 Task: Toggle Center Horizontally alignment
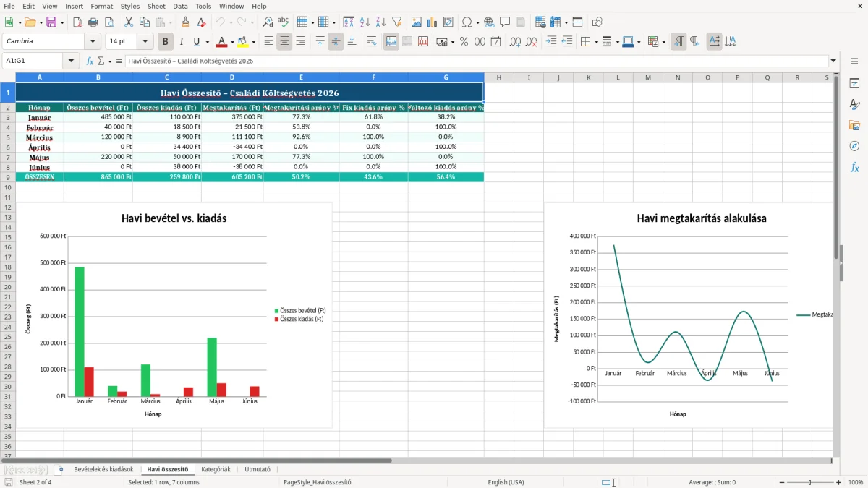[x=284, y=42]
